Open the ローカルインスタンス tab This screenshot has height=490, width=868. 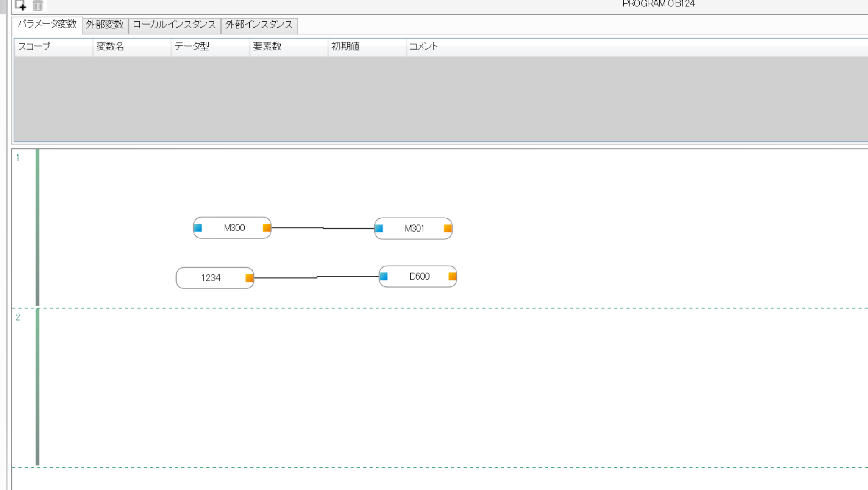[x=174, y=25]
